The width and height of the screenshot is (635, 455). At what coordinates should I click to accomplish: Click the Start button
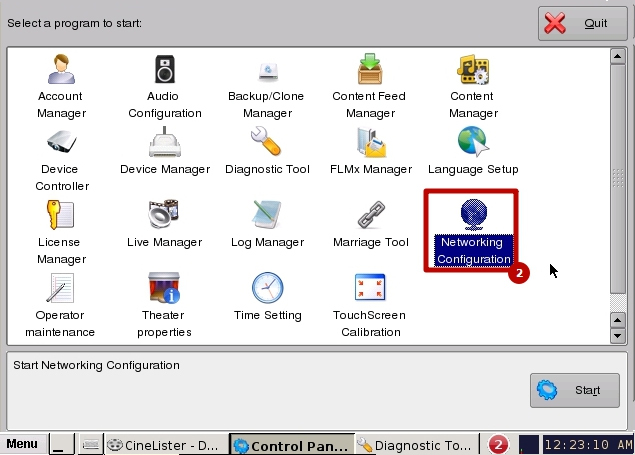[x=575, y=390]
